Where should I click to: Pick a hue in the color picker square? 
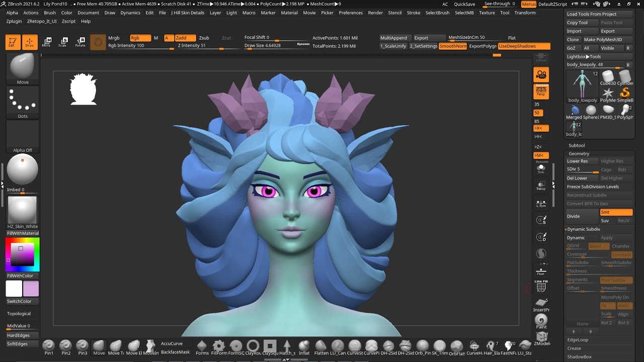tap(22, 254)
